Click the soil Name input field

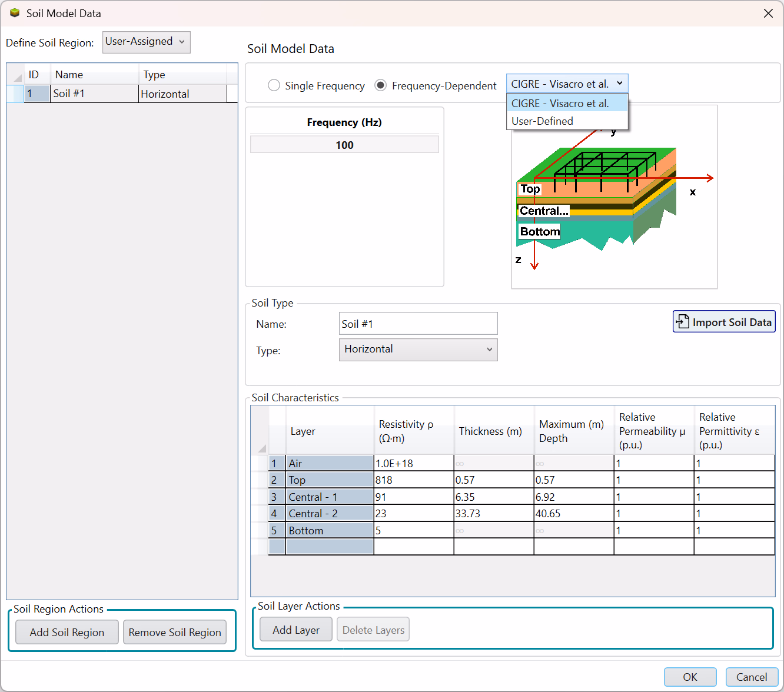(x=418, y=324)
